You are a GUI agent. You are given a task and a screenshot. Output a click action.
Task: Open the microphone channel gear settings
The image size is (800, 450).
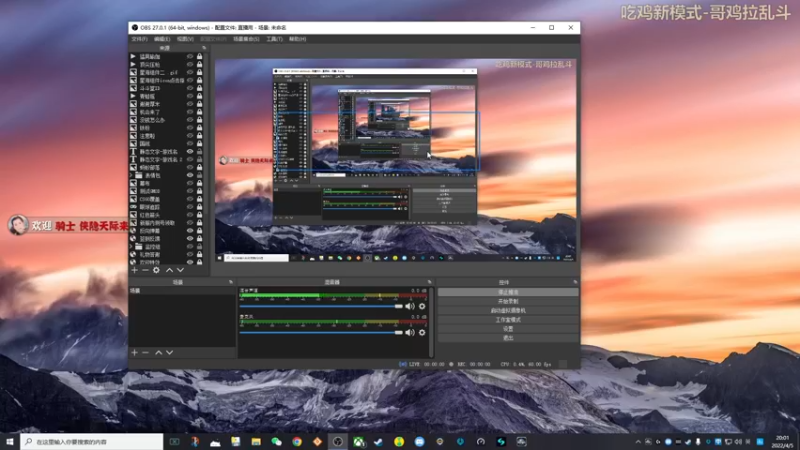pyautogui.click(x=422, y=332)
